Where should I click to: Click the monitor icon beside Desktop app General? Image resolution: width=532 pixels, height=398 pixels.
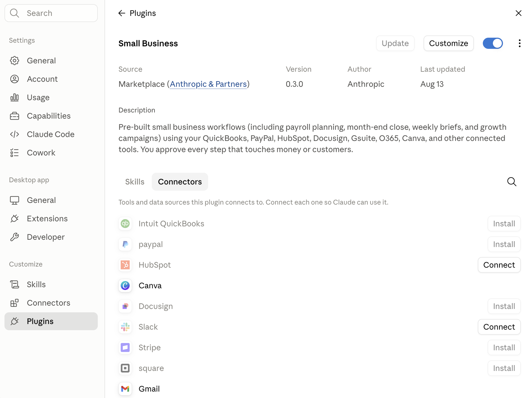(15, 200)
